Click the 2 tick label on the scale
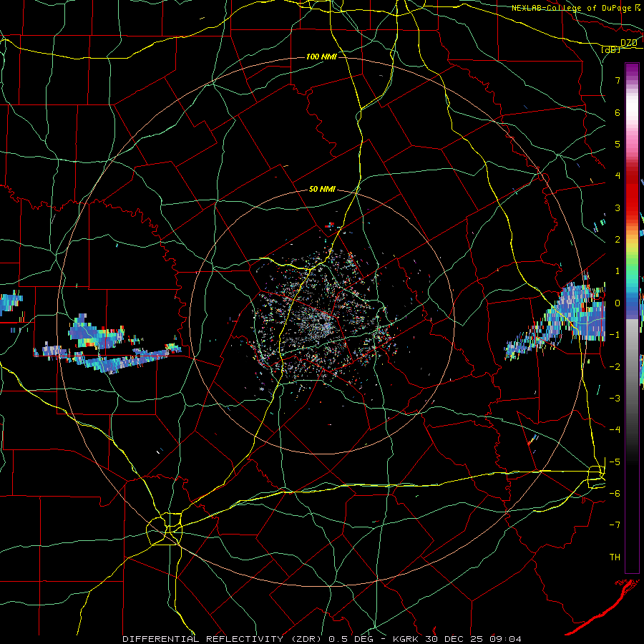Screen dimensions: 644x644 point(618,240)
